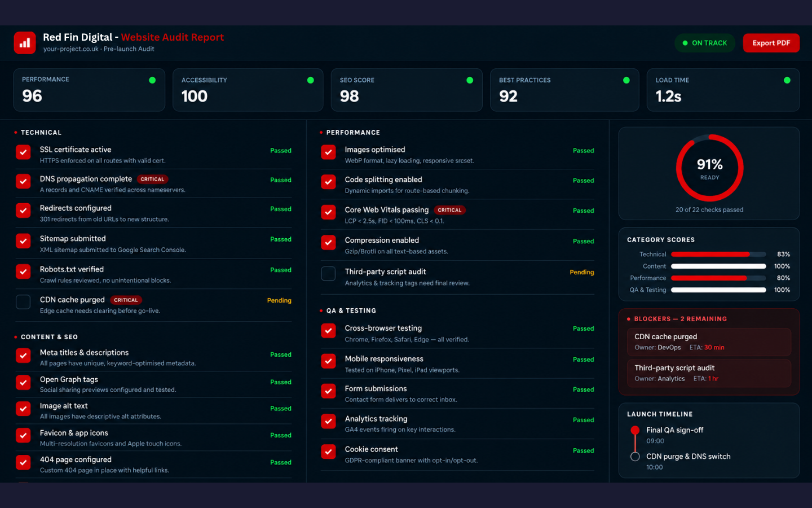The height and width of the screenshot is (508, 812).
Task: Click the BLOCKERS — 2 REMAINING heading
Action: (x=680, y=319)
